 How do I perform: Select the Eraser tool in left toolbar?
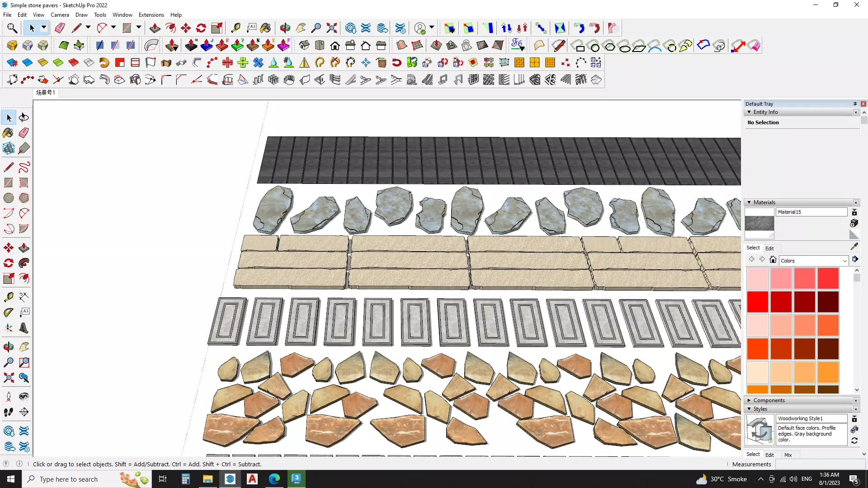(x=24, y=133)
